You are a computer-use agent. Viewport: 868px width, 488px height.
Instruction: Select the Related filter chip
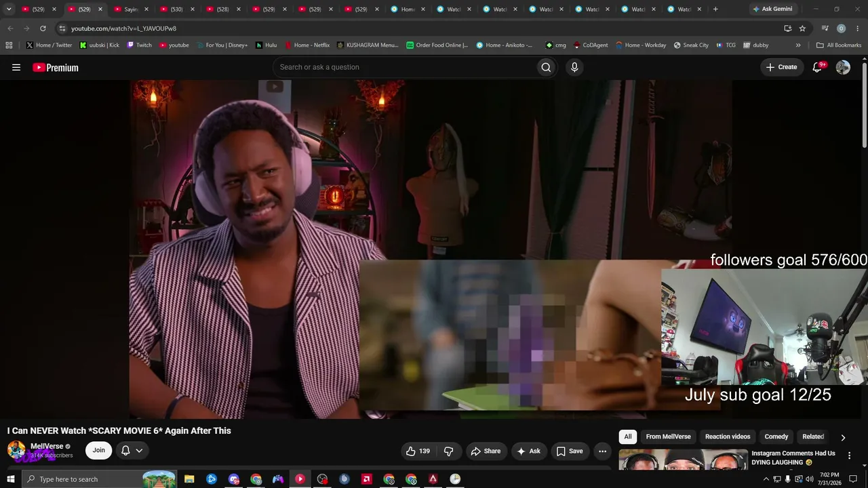coord(813,437)
